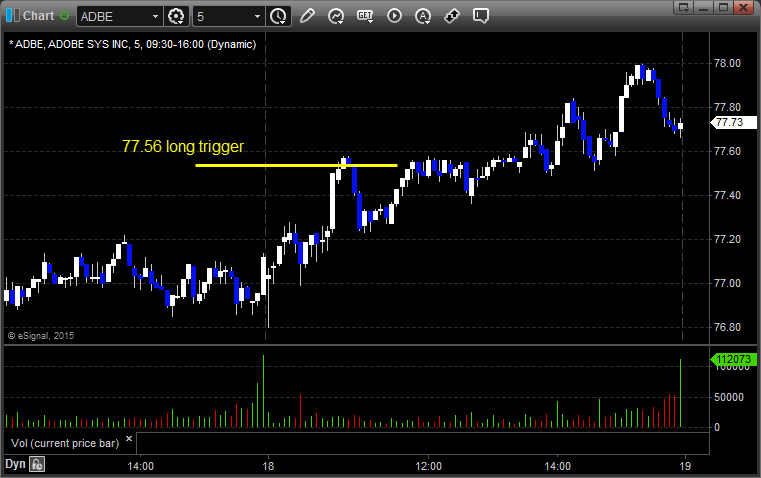Select the '77.56 long trigger' text annotation
761x478 pixels.
(183, 146)
